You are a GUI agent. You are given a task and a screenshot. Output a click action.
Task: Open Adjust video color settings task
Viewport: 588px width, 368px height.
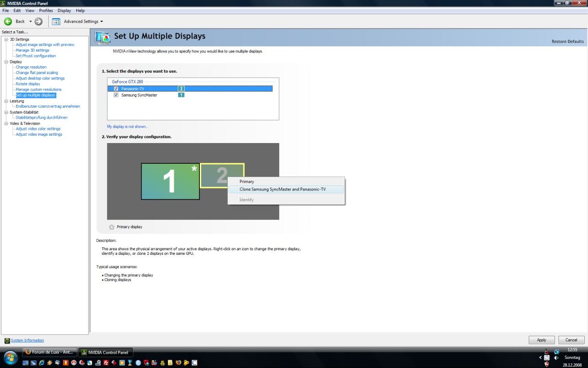[38, 129]
